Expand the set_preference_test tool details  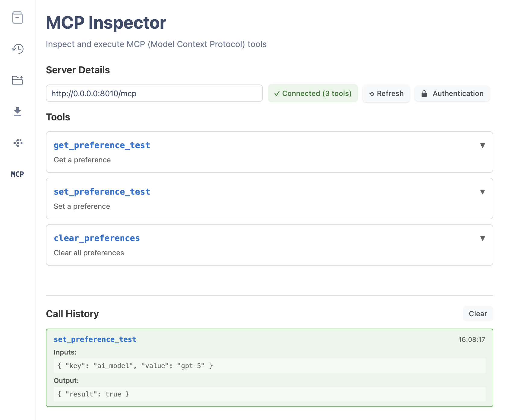(483, 191)
